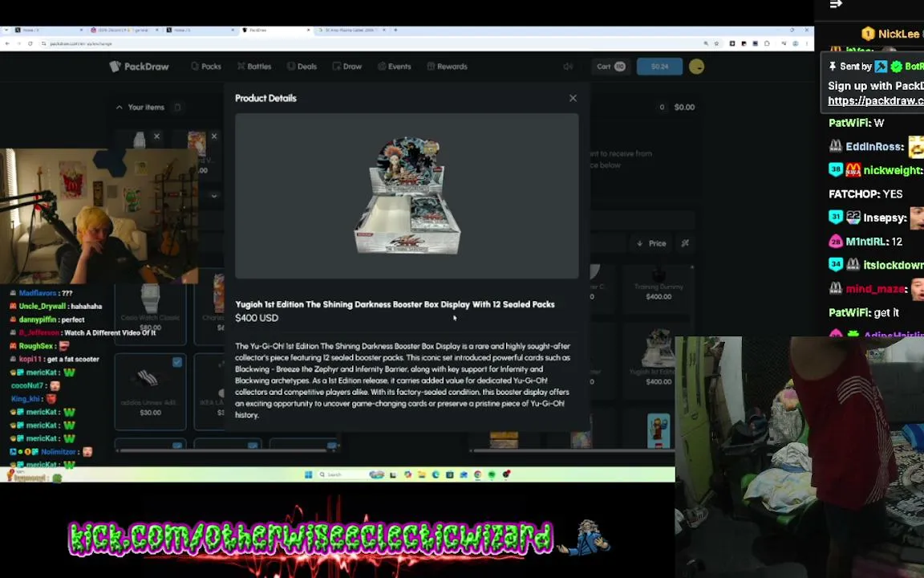This screenshot has height=578, width=924.
Task: Switch to the active PackDraw browser tab
Action: coord(274,30)
